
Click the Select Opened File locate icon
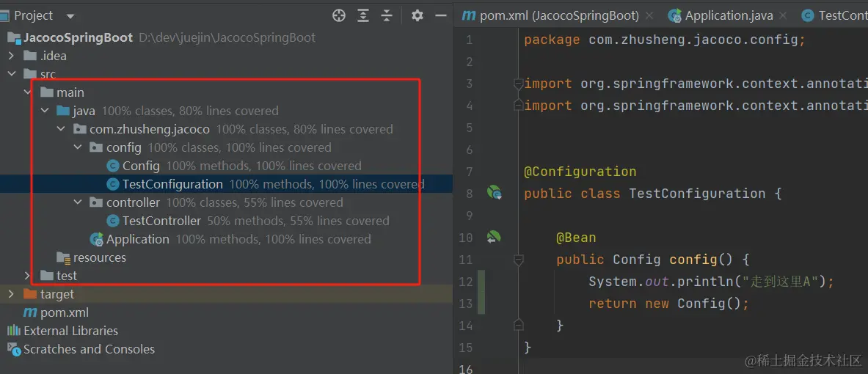coord(339,15)
